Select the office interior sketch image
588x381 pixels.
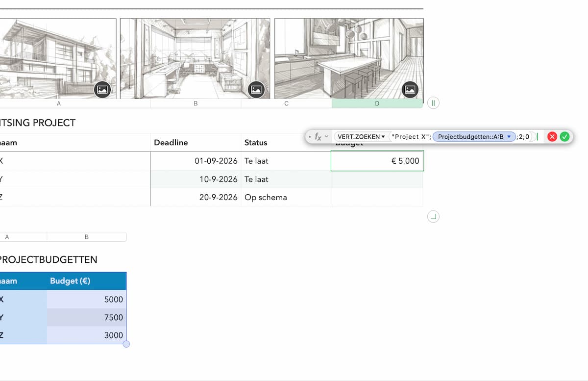(x=195, y=58)
